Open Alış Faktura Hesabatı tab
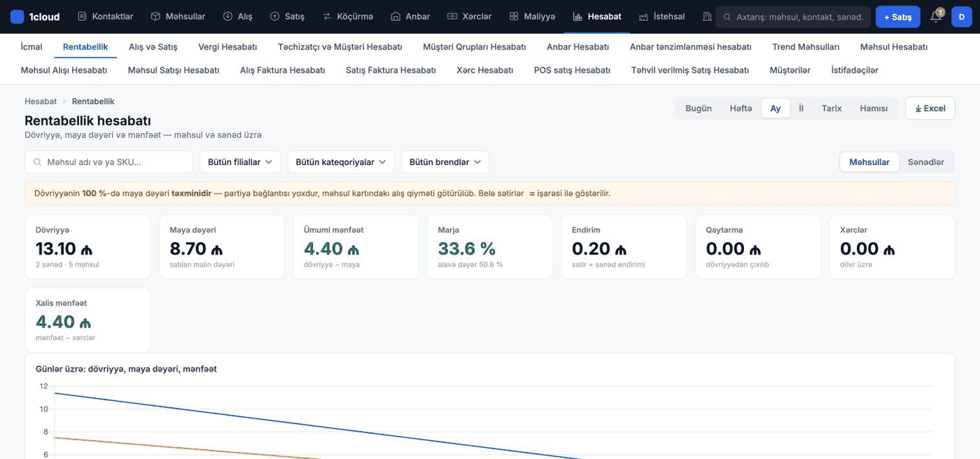The height and width of the screenshot is (459, 980). tap(283, 70)
